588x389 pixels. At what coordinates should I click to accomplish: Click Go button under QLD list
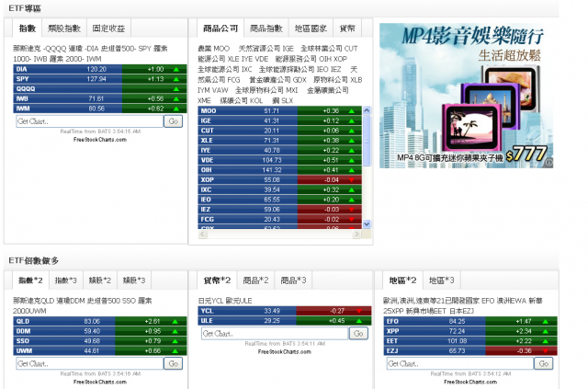point(174,363)
